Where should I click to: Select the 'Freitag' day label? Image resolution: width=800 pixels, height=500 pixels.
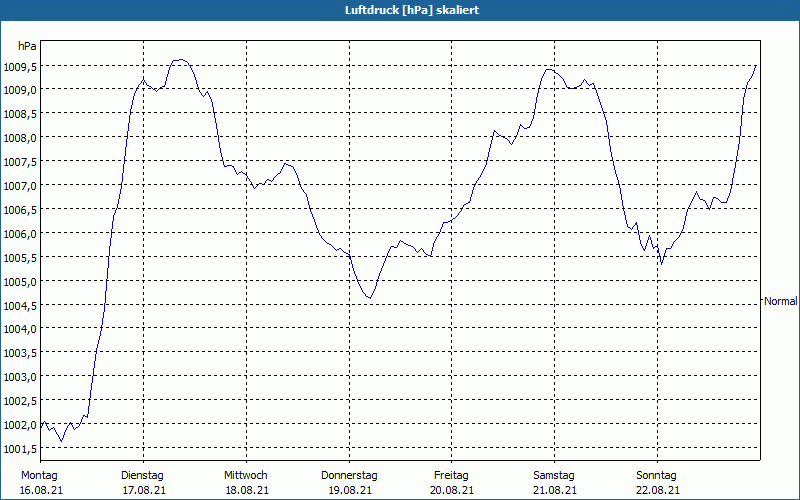pos(451,476)
